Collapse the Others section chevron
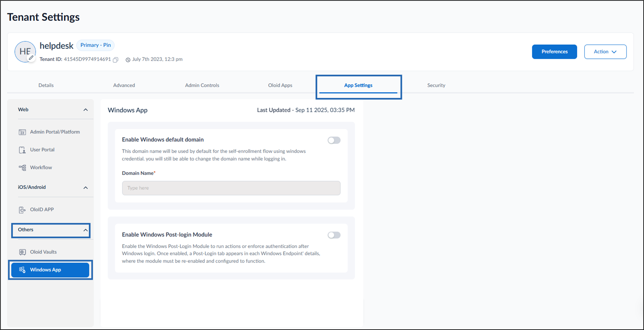Viewport: 644px width, 330px height. point(85,230)
